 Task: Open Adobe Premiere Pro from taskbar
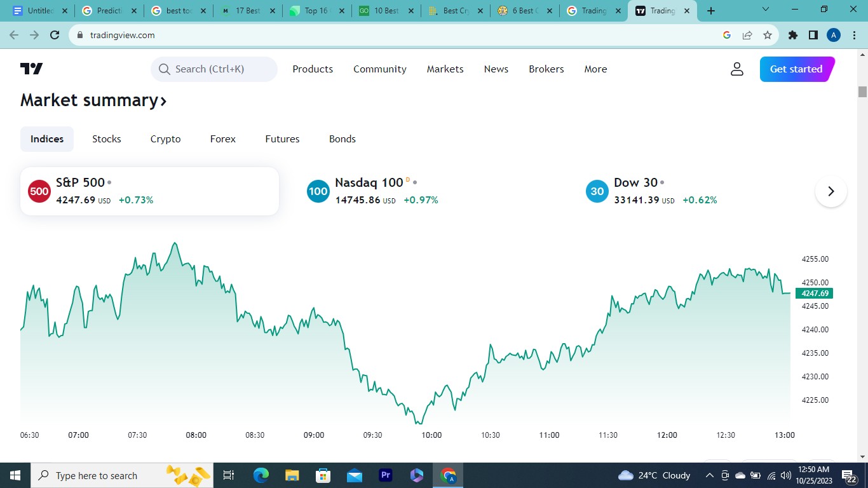(x=386, y=475)
